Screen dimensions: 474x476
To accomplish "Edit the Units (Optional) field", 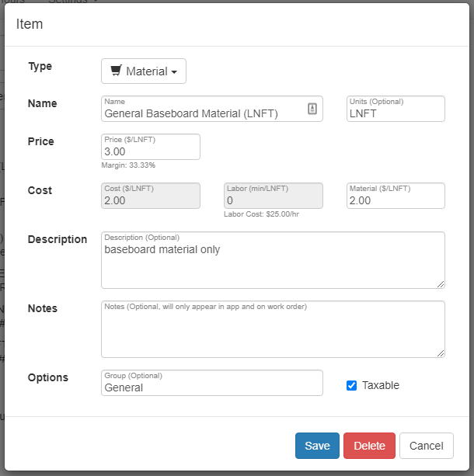I will (x=396, y=109).
